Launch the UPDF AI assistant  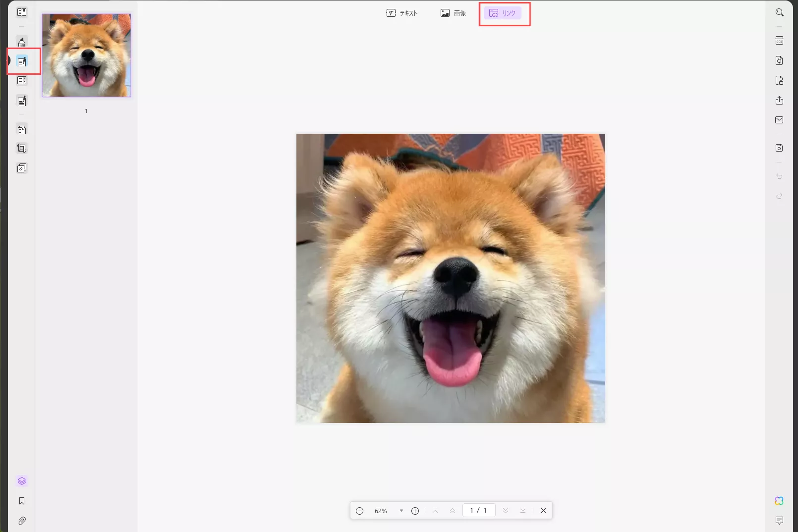coord(779,501)
